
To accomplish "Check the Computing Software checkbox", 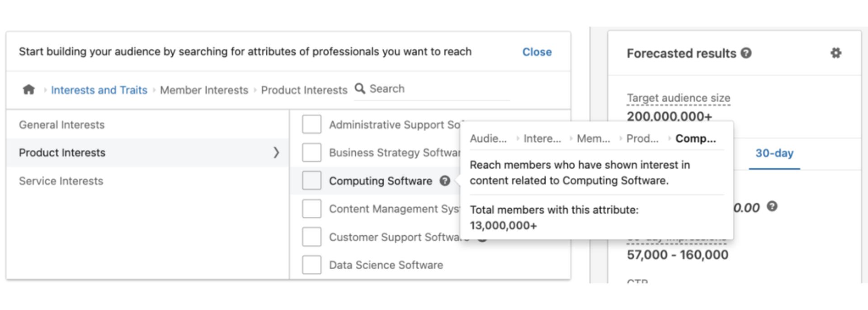I will (x=311, y=181).
